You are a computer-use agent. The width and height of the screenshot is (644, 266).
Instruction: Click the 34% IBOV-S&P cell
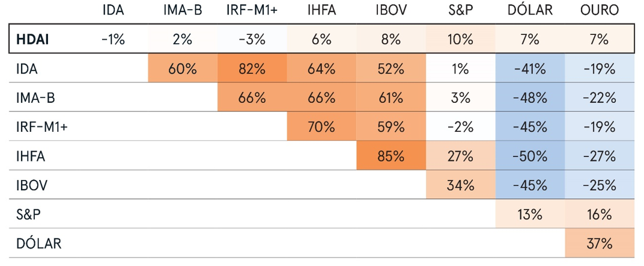coord(460,185)
